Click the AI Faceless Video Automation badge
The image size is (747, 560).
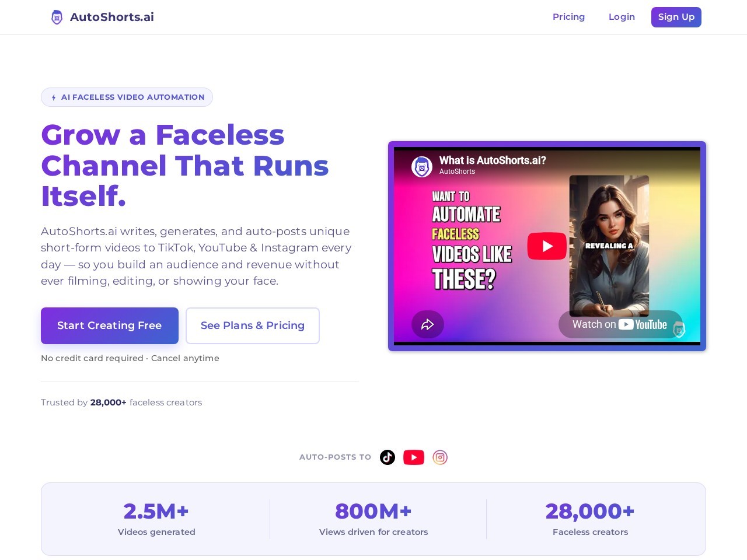click(127, 97)
